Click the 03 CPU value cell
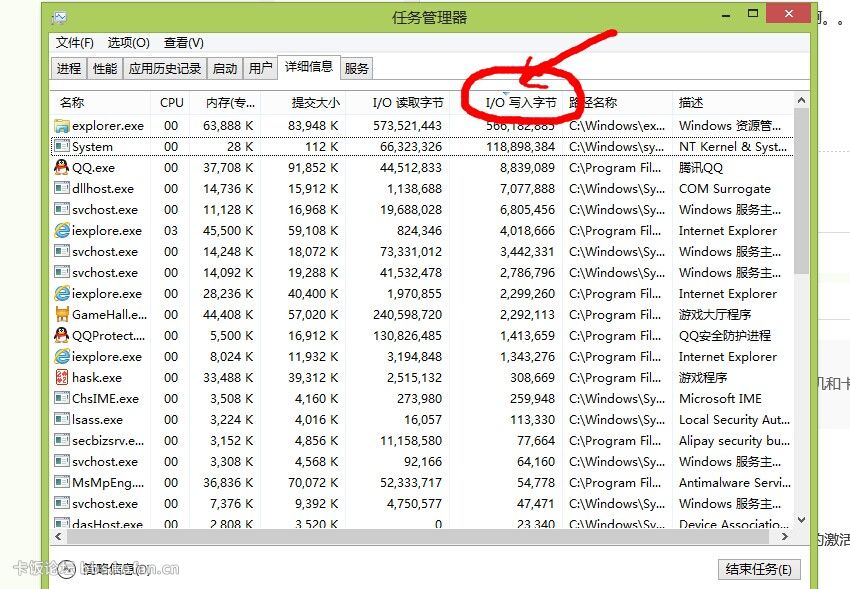Image resolution: width=850 pixels, height=589 pixels. (171, 231)
